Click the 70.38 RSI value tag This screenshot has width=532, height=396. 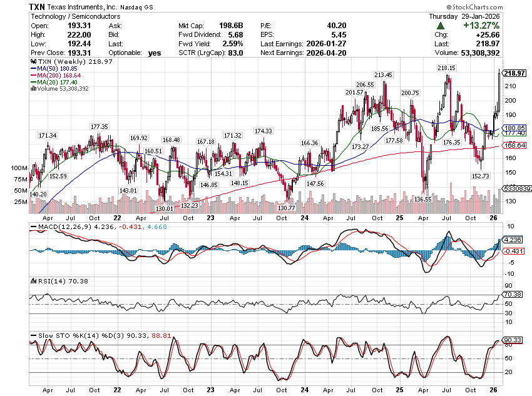[x=513, y=293]
